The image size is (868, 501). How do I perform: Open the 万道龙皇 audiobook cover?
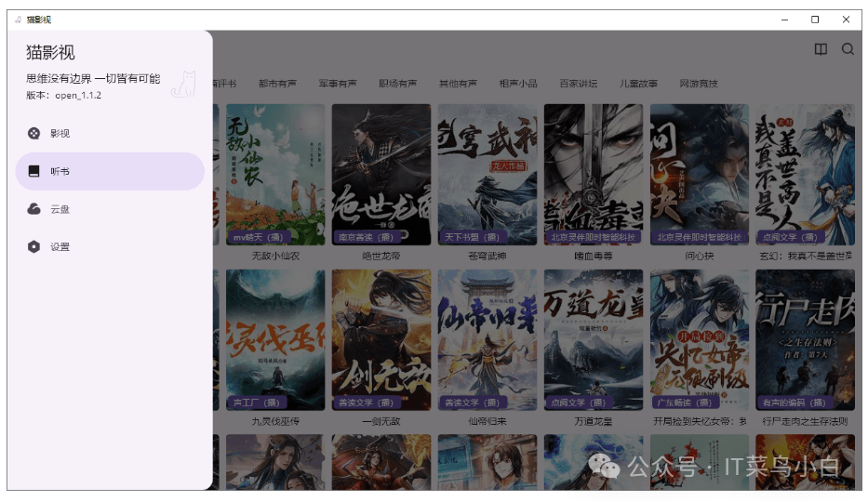coord(593,339)
